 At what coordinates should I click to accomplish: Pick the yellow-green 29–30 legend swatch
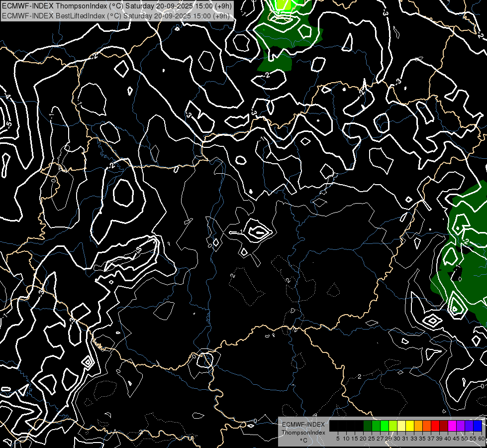pos(393,426)
